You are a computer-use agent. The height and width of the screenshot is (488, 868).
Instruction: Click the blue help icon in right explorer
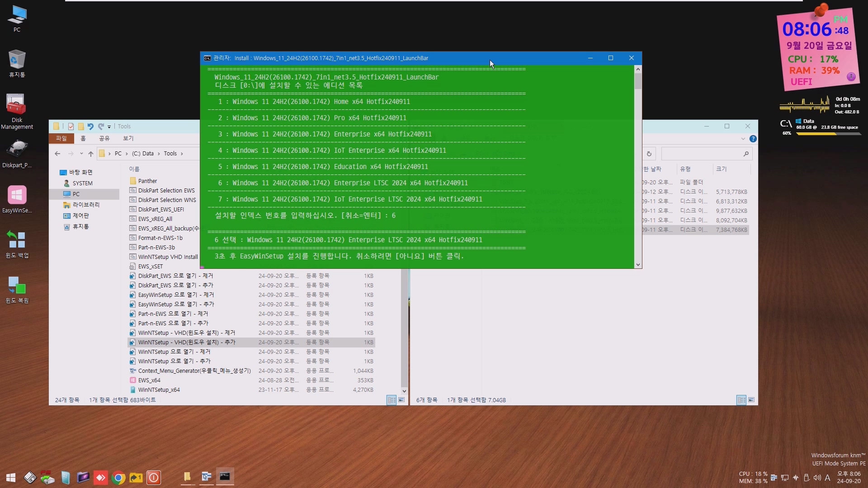click(x=753, y=139)
